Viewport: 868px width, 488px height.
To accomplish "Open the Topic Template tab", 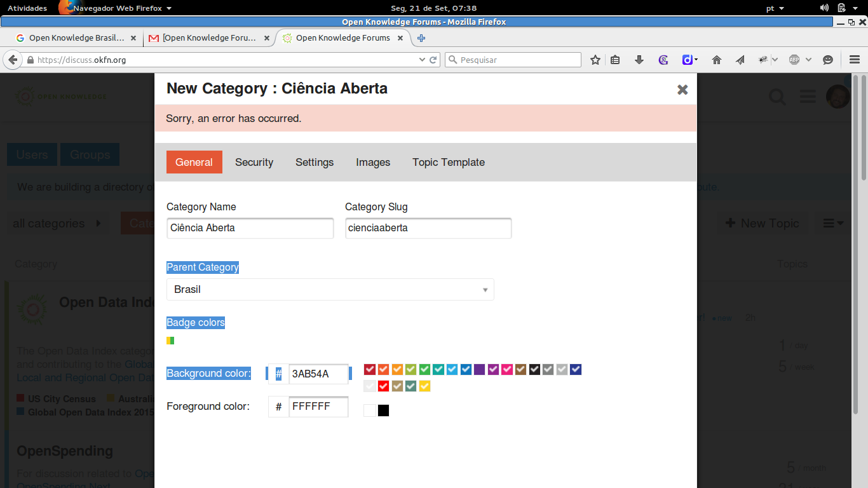I will click(449, 162).
